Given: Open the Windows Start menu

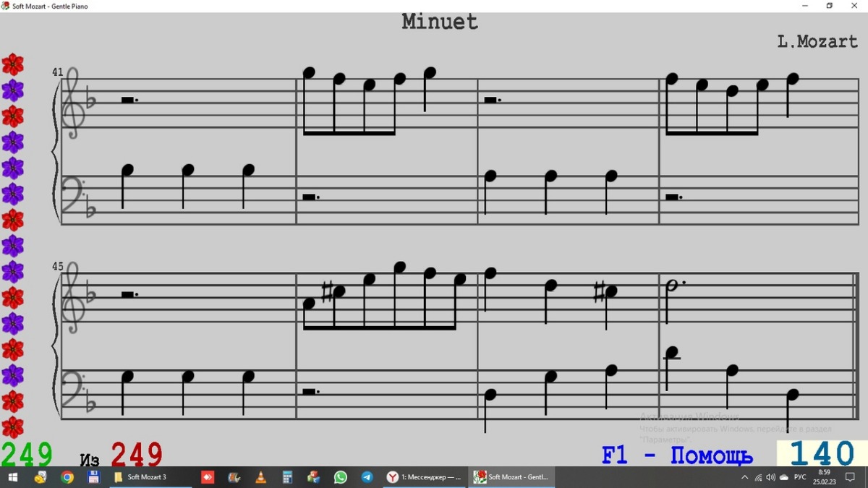Looking at the screenshot, I should pos(13,477).
